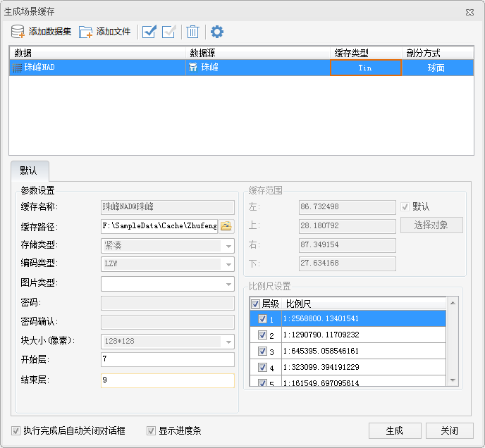Click the select-all checkmark toolbar icon

tap(149, 32)
